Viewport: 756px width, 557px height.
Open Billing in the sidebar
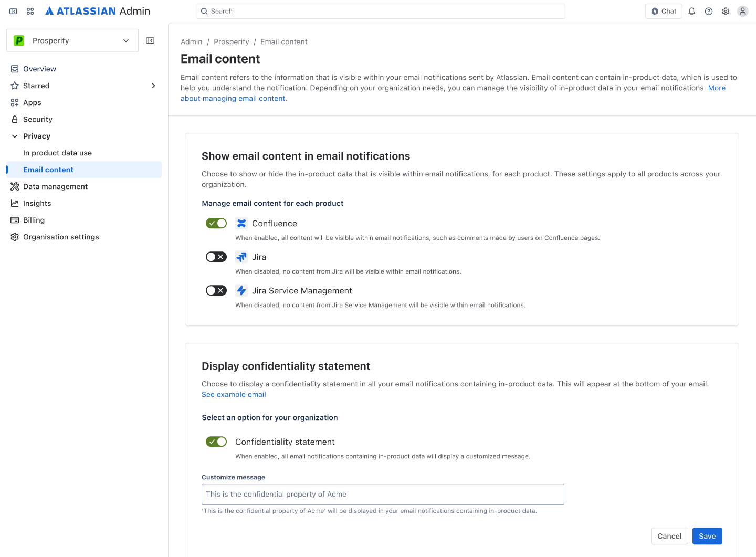click(84, 220)
